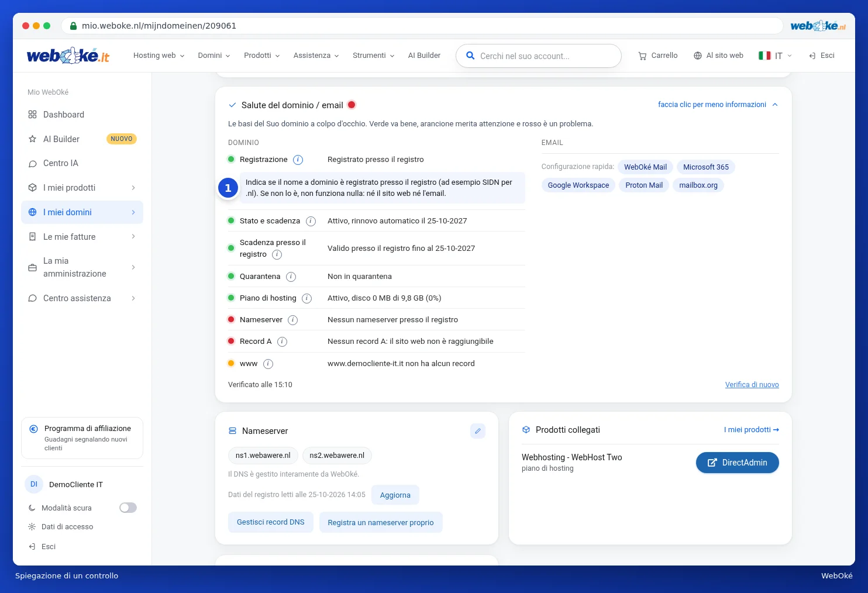The width and height of the screenshot is (868, 593).
Task: Open Programma di affiliazione card
Action: tap(82, 438)
